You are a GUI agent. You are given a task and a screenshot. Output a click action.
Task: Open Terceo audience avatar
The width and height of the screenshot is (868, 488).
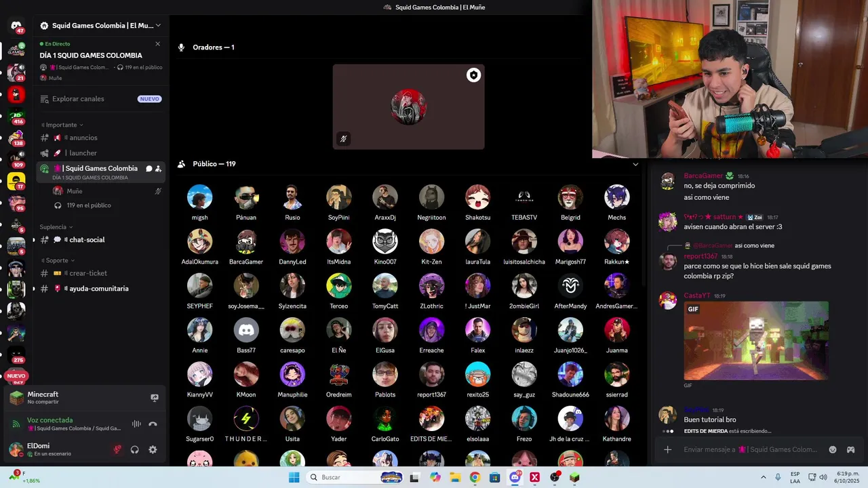[x=338, y=286]
